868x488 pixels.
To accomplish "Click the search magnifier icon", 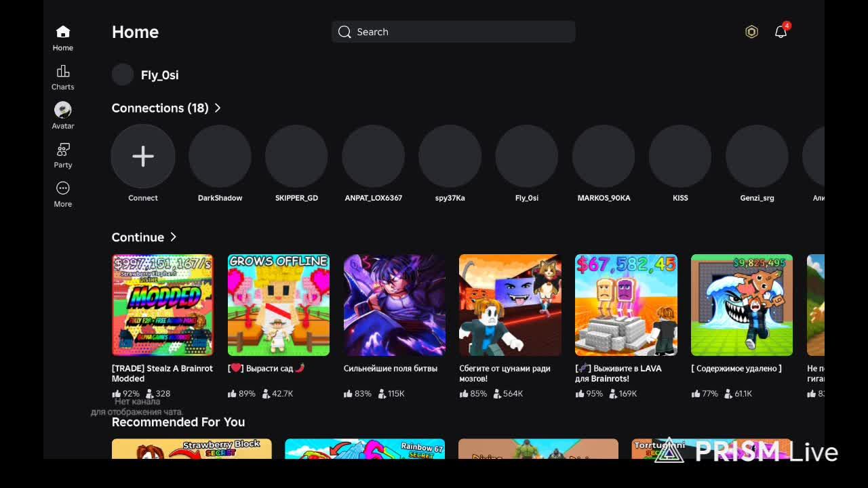I will pos(344,32).
